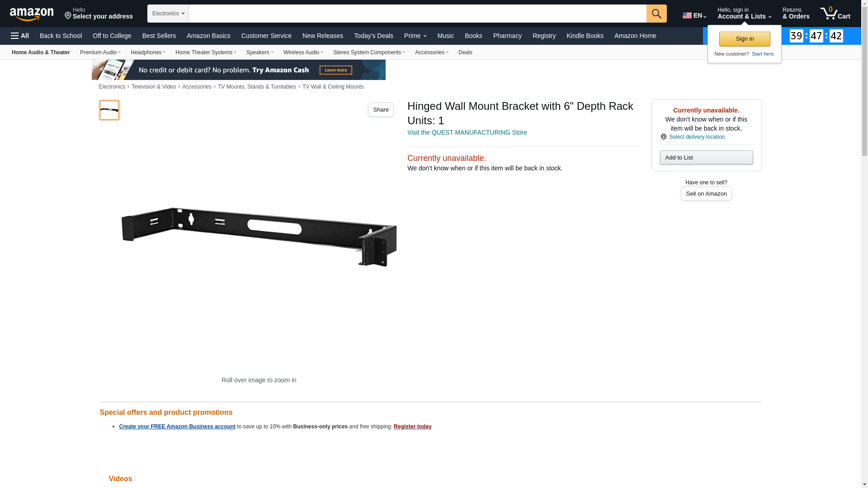Viewport: 868px width, 488px height.
Task: Expand the Speakers submenu
Action: click(x=259, y=52)
